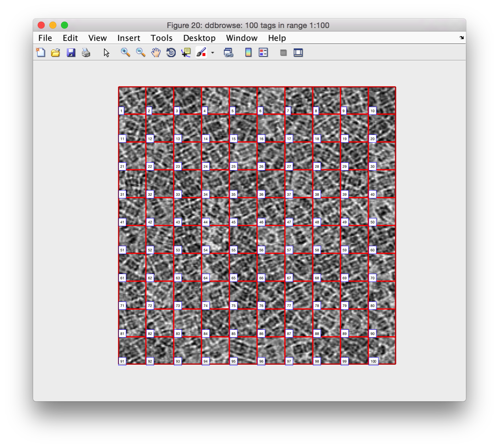Image resolution: width=499 pixels, height=448 pixels.
Task: Insert a colorbar using the toolbar icon
Action: click(x=248, y=53)
